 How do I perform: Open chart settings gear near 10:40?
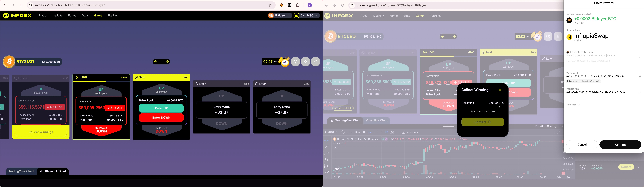point(568,177)
